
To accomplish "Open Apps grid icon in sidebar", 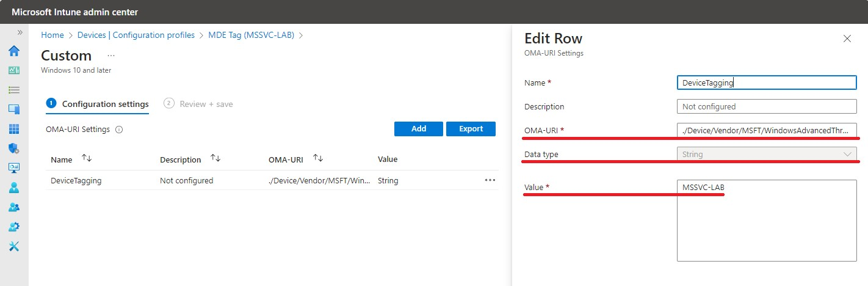I will [13, 129].
